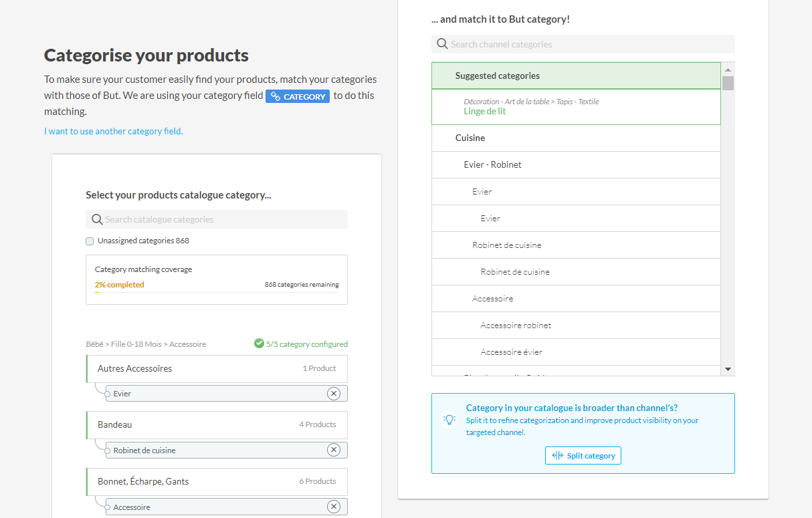Image resolution: width=812 pixels, height=518 pixels.
Task: Select the suggested Linge de lit category
Action: 485,112
